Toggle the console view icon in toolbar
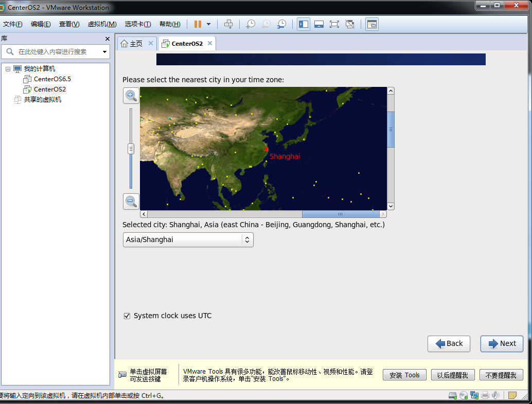Viewport: 532px width, 404px height. [372, 24]
